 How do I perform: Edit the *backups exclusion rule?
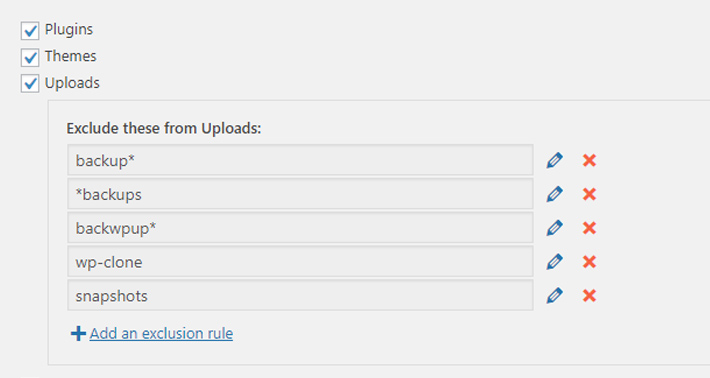tap(555, 194)
